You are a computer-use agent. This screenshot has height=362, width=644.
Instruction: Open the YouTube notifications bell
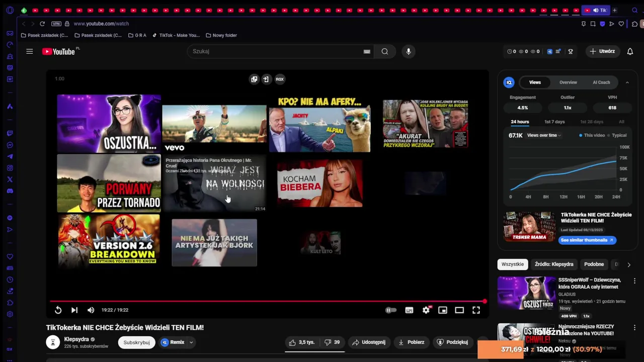pos(630,51)
